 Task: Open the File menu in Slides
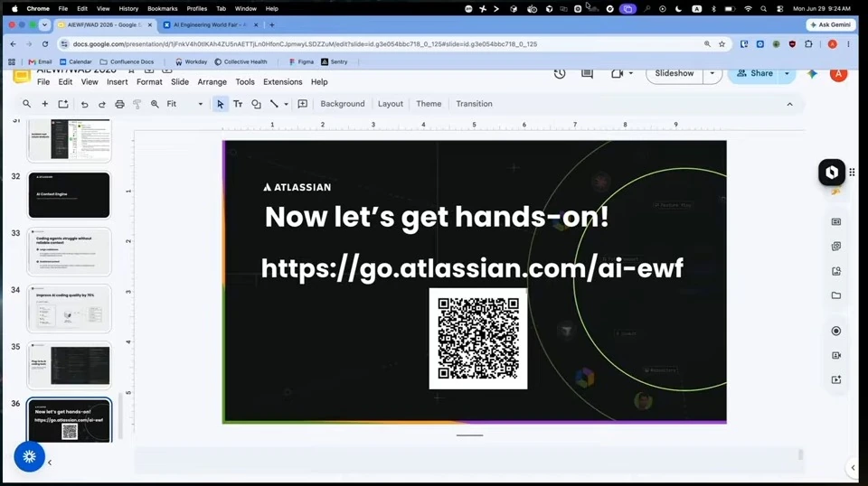43,82
